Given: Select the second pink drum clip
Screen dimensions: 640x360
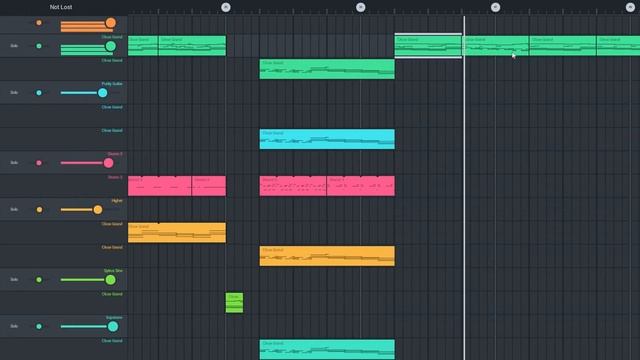Looking at the screenshot, I should click(209, 186).
